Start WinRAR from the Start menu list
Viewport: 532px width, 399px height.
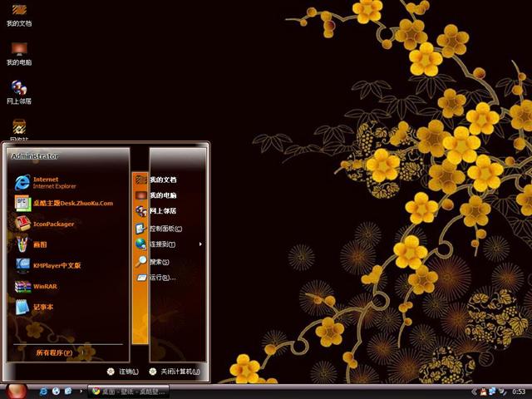[x=45, y=286]
